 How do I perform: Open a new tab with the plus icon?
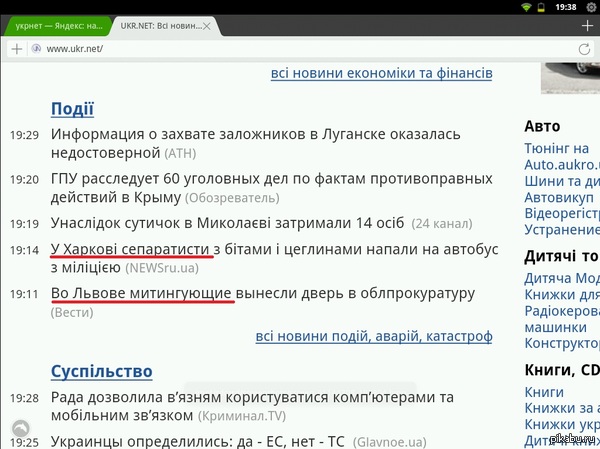point(17,48)
